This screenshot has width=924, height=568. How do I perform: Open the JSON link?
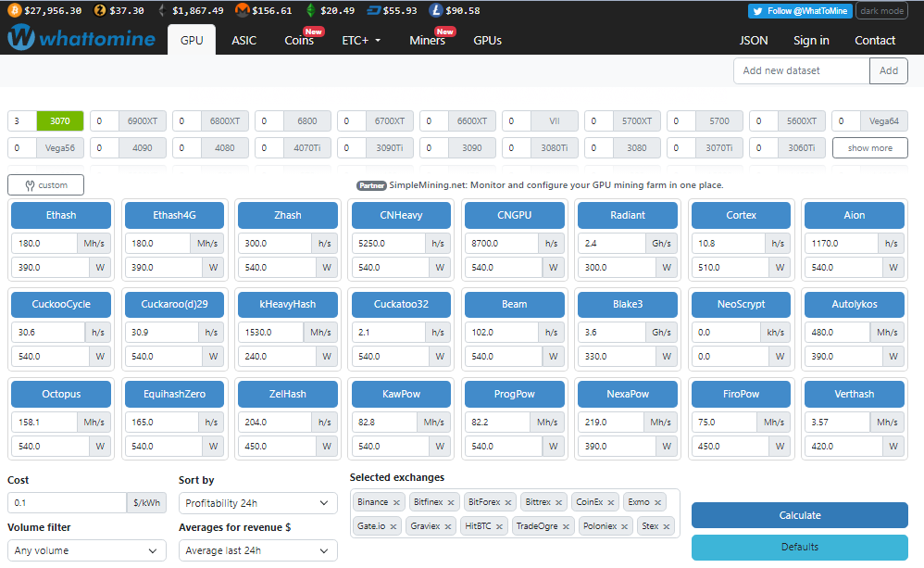click(754, 40)
